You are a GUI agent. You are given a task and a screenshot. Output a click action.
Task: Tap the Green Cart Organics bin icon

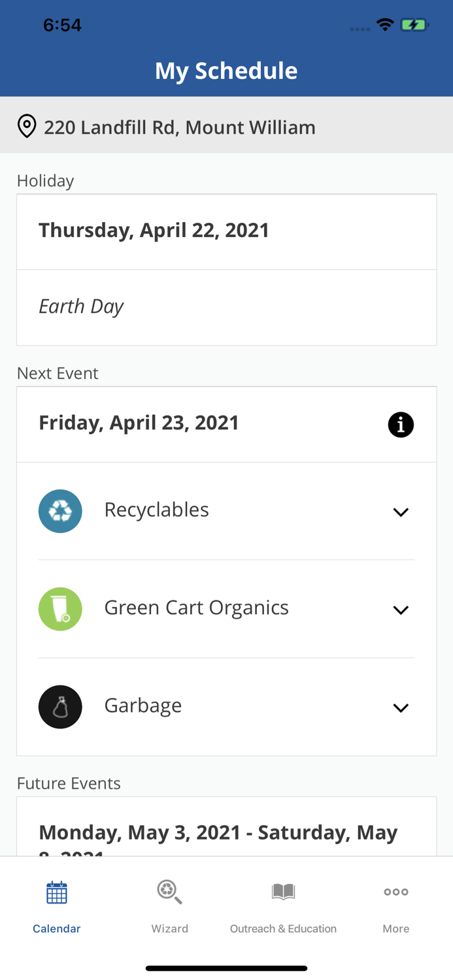point(60,609)
